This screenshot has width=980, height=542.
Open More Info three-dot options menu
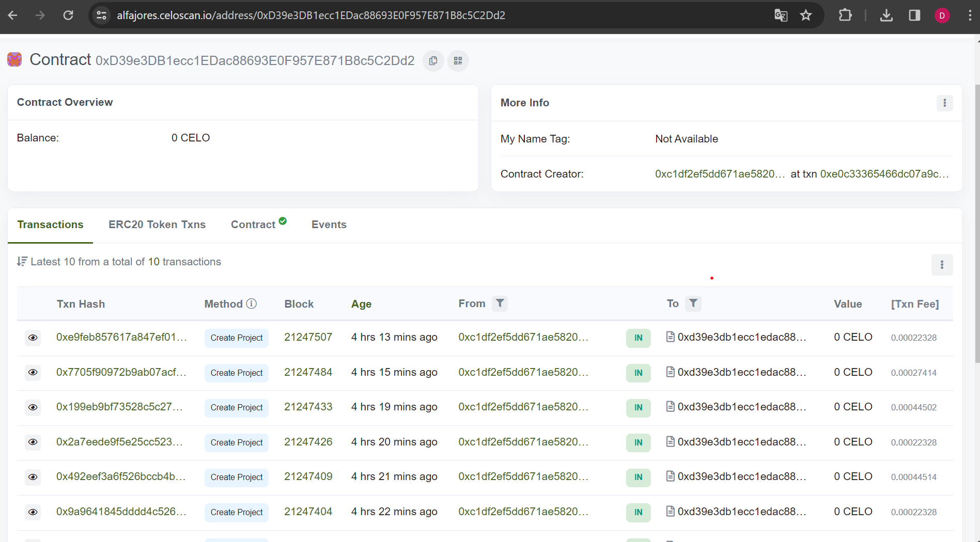[x=945, y=103]
